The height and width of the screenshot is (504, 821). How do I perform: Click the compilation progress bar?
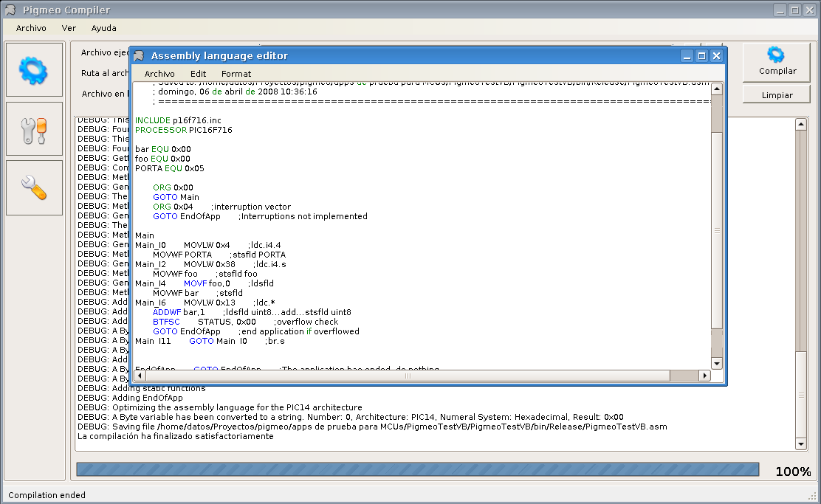click(x=417, y=469)
